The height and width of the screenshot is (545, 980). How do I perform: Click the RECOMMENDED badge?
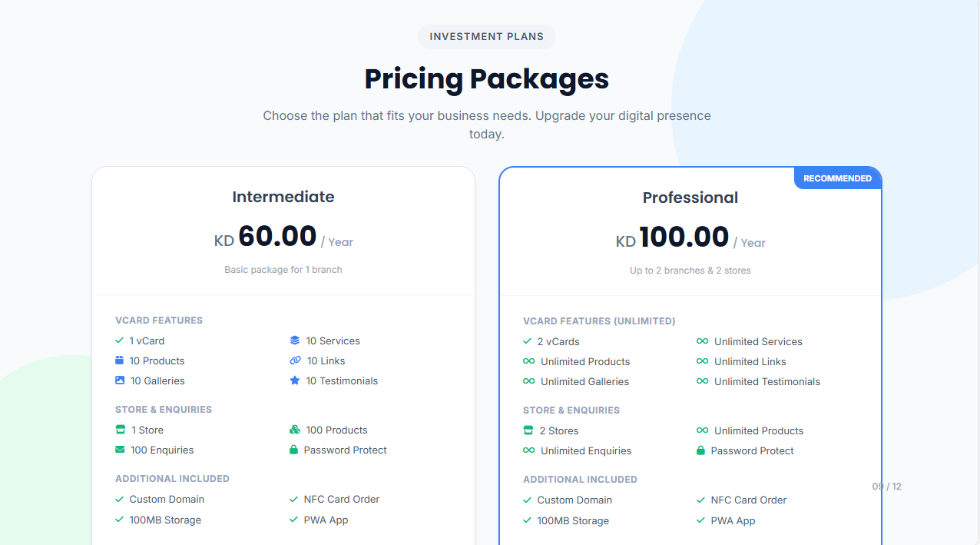tap(837, 178)
